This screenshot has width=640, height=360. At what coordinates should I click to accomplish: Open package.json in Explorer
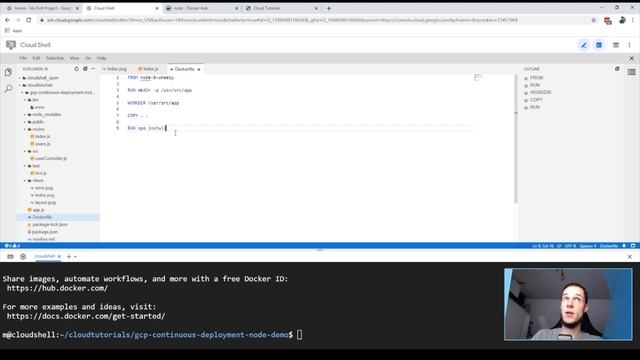(x=44, y=232)
